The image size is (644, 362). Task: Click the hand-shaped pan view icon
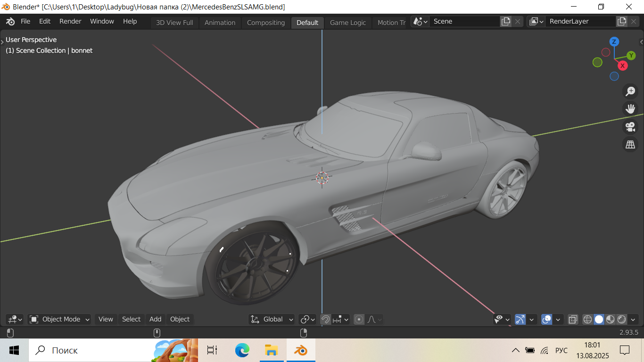[630, 109]
